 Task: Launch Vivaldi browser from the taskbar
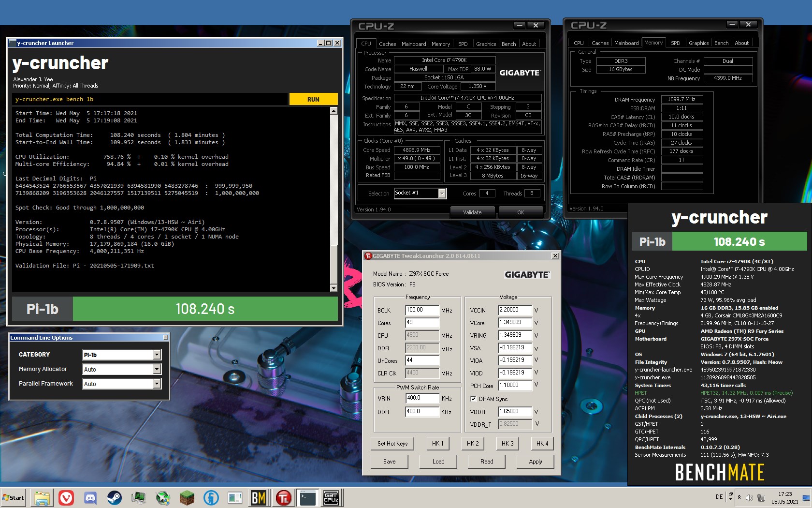tap(66, 498)
